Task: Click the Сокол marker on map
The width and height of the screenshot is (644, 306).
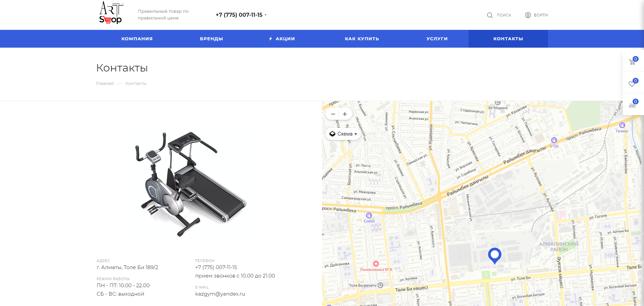Action: click(369, 215)
